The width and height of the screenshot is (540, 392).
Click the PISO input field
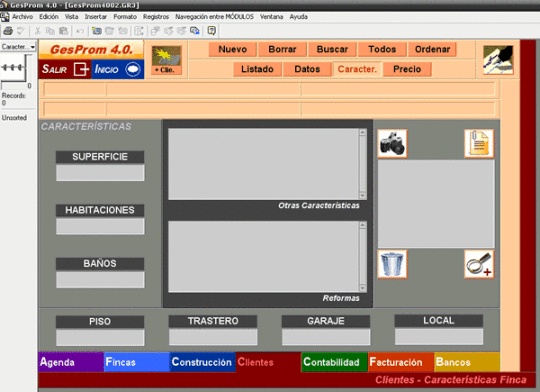coord(100,338)
